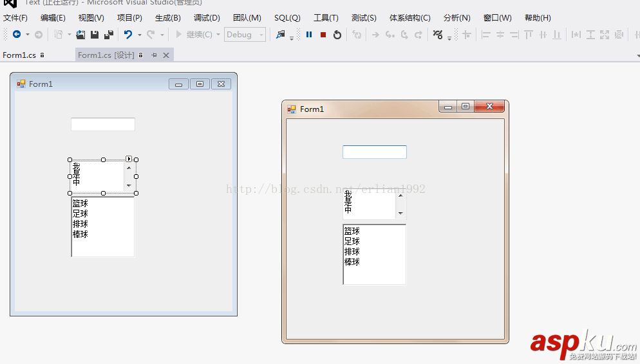Click the Align Tops icon
Screen dimensions: 640x364
[529, 35]
